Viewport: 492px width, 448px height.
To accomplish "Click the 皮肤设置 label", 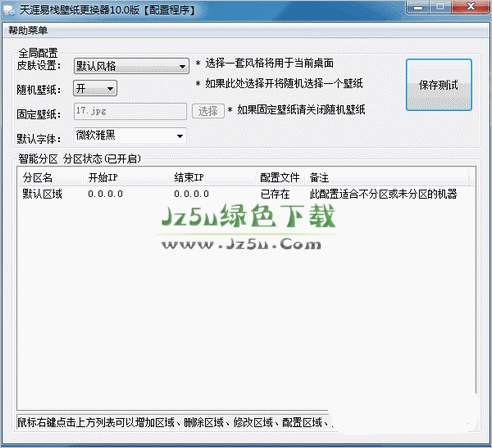I will [39, 66].
